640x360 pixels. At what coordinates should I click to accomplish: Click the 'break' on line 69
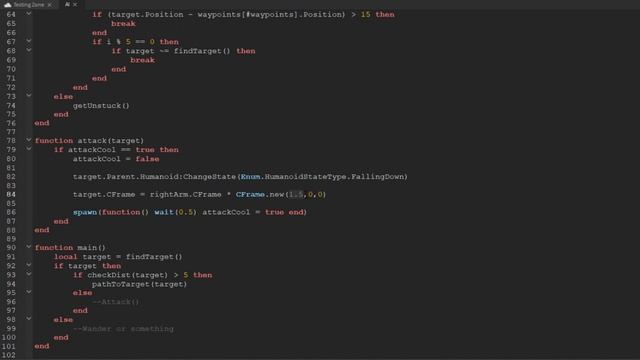click(x=142, y=60)
